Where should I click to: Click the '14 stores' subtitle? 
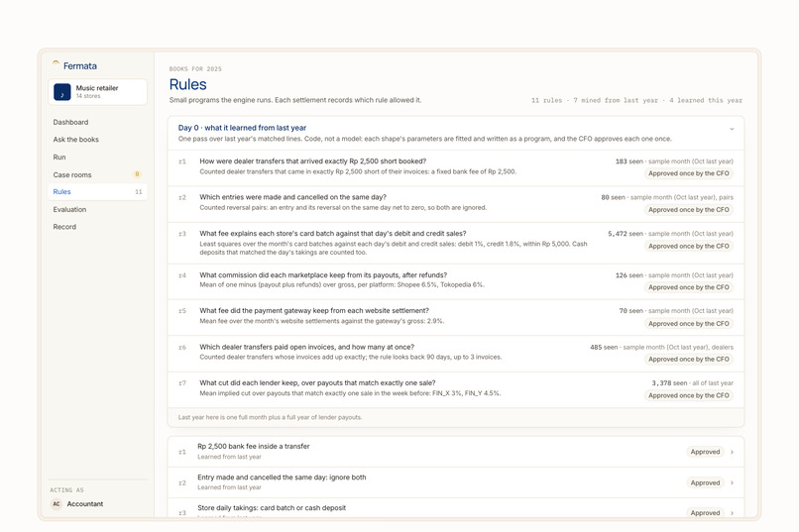click(x=88, y=96)
